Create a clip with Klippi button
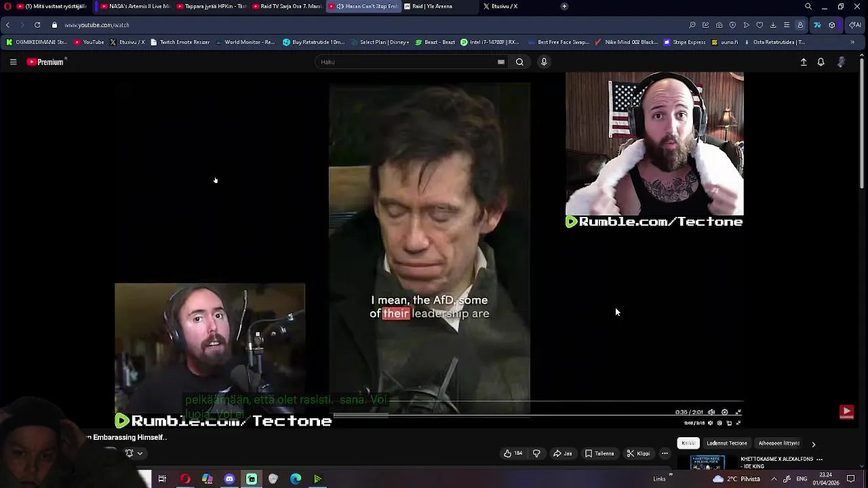868x488 pixels. pos(638,453)
